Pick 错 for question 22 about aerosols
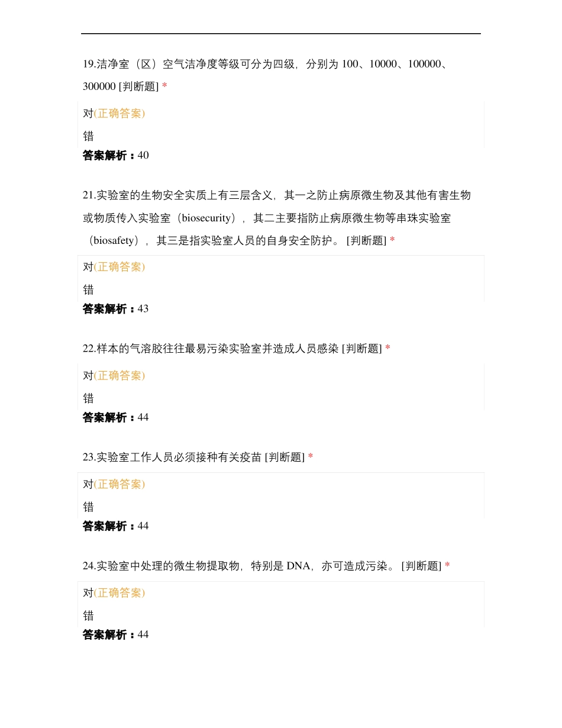The height and width of the screenshot is (728, 562). [88, 398]
